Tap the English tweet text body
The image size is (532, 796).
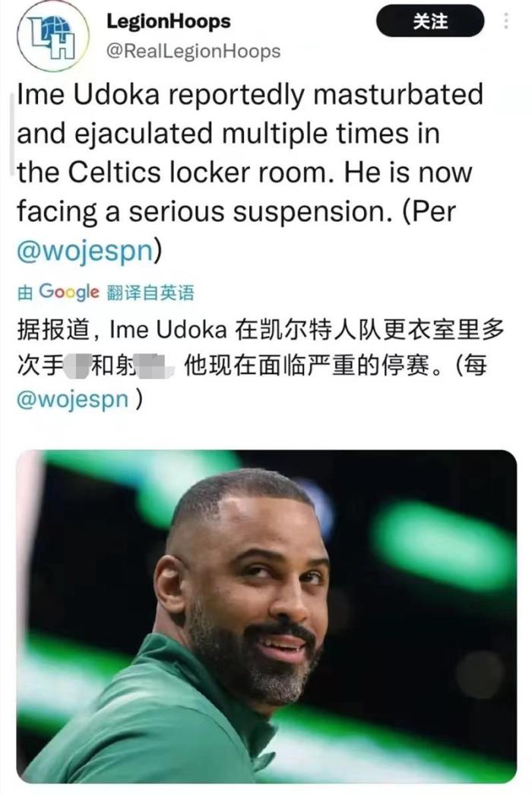pos(250,173)
